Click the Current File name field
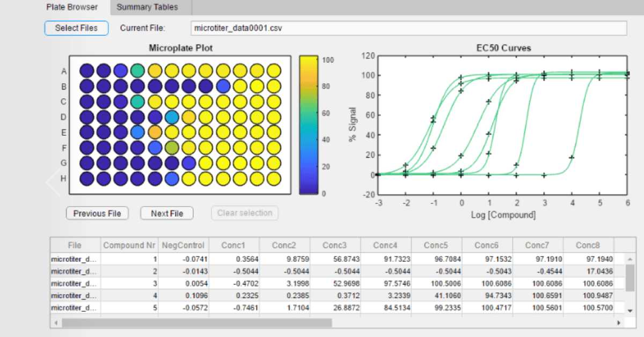The height and width of the screenshot is (337, 644). 408,28
